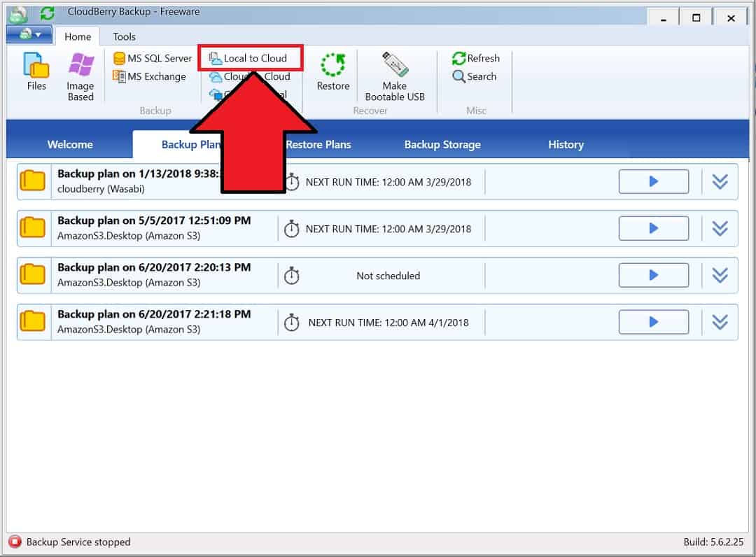Select 'Backup plan on 6/20/2017 2:20:13 PM' title

[x=154, y=267]
